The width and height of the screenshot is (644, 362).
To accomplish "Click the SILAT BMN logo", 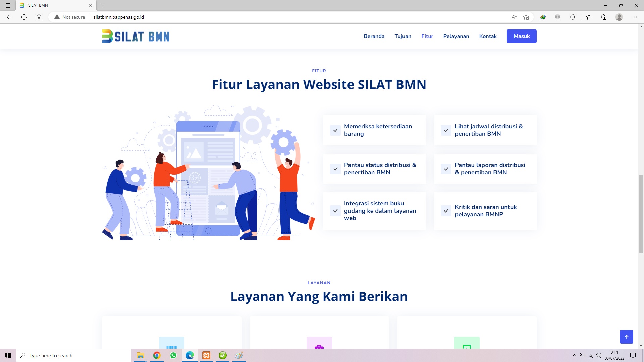I will (136, 36).
